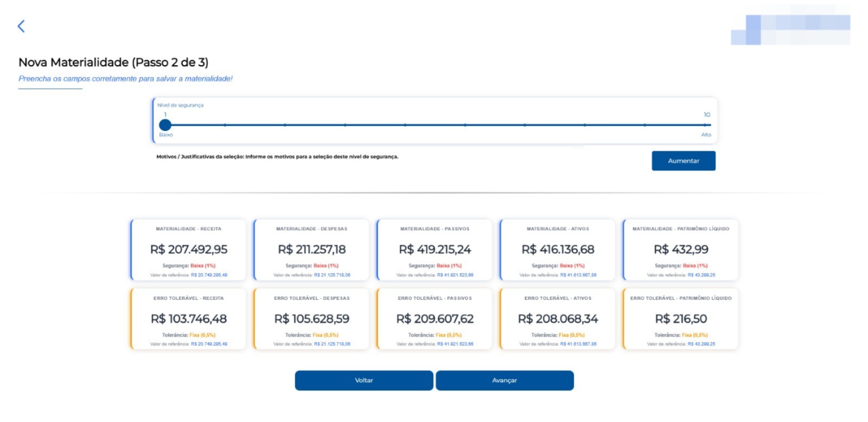The height and width of the screenshot is (422, 868).
Task: Click Segurança: Baixa (1%) in Receita materiality card
Action: click(x=189, y=266)
